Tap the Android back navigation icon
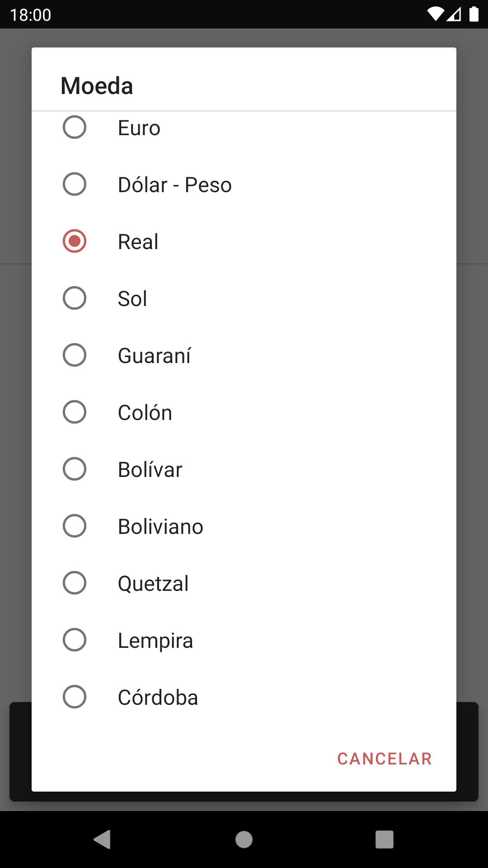The image size is (488, 868). click(103, 840)
